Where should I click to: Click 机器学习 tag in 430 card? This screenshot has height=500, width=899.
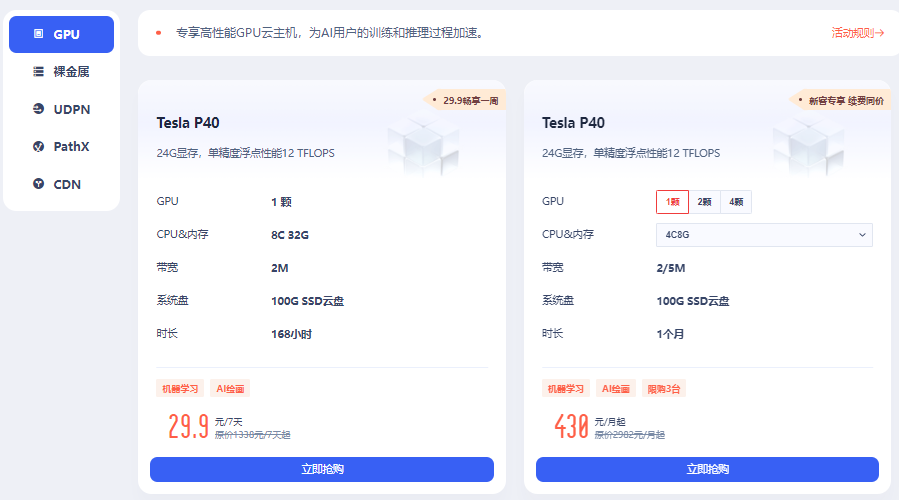(565, 389)
